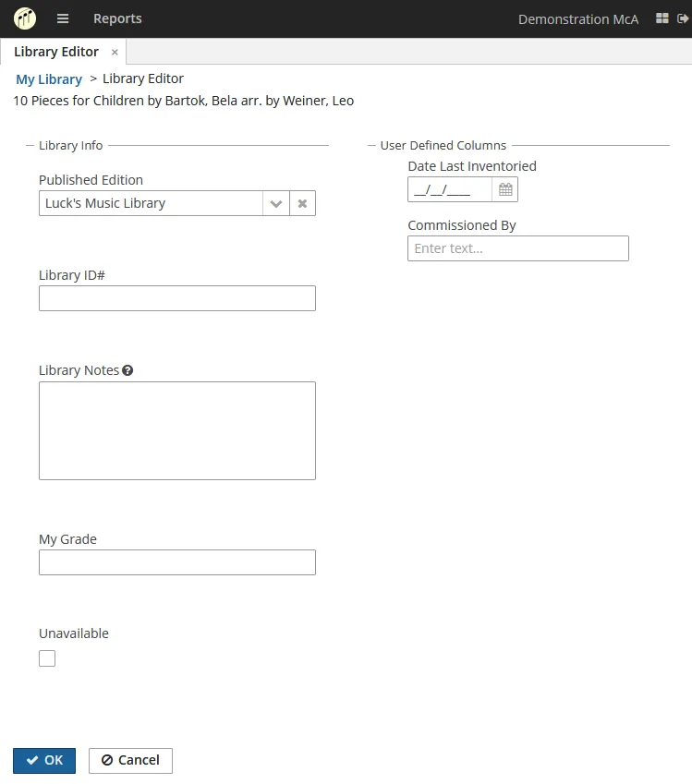The image size is (692, 784).
Task: Click the User Defined Columns header
Action: (443, 146)
